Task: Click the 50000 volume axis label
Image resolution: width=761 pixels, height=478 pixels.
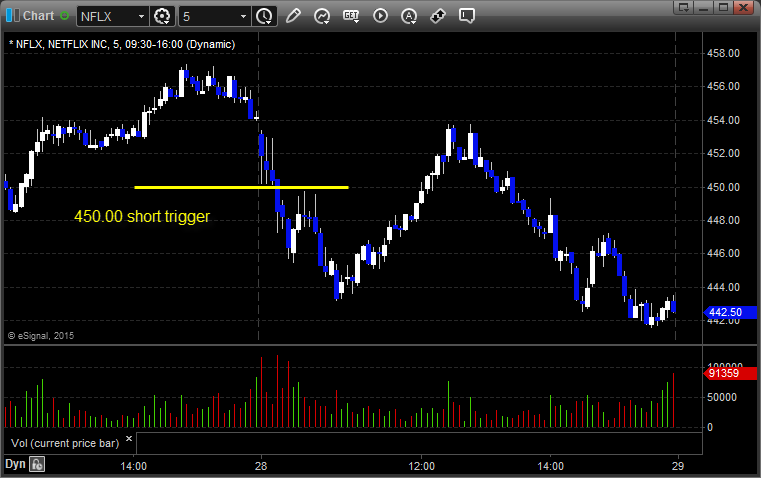Action: pos(722,397)
